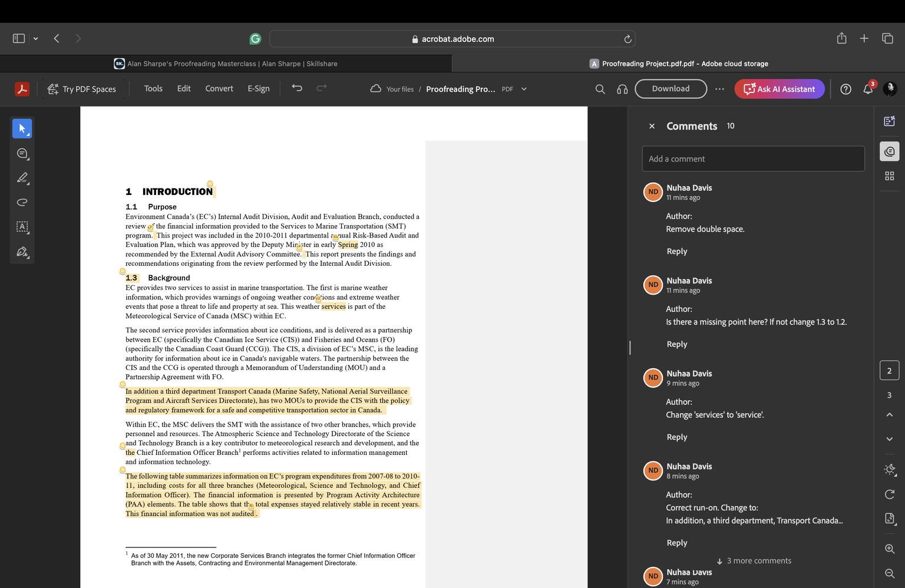
Task: Toggle dark mode display theme icon
Action: point(890,470)
